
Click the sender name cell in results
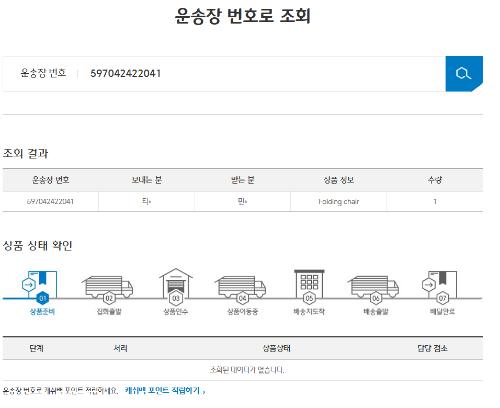pyautogui.click(x=146, y=201)
